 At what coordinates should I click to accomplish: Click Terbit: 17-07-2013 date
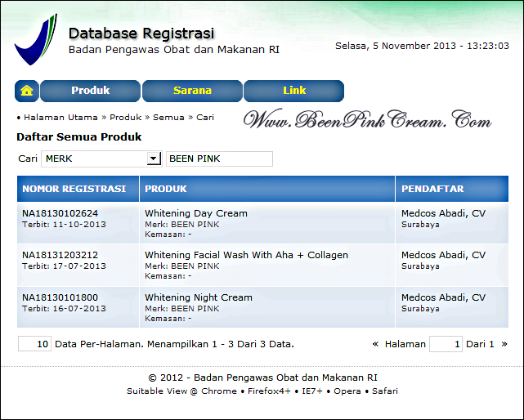click(x=64, y=266)
